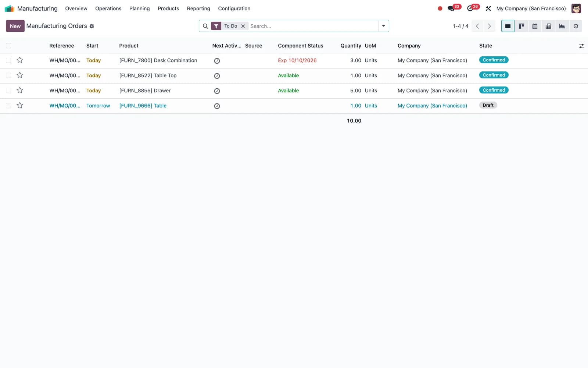Click the red recording status dot
Image resolution: width=588 pixels, height=368 pixels.
tap(440, 8)
